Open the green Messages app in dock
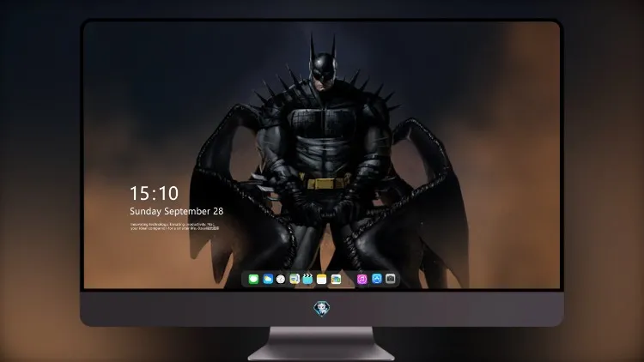This screenshot has width=644, height=362. [x=253, y=279]
